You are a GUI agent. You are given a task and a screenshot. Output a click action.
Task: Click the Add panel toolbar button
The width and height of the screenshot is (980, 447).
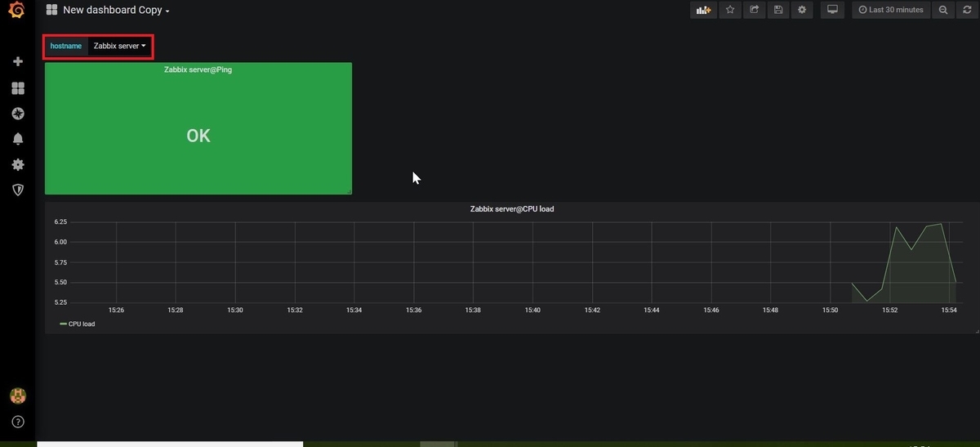click(703, 10)
